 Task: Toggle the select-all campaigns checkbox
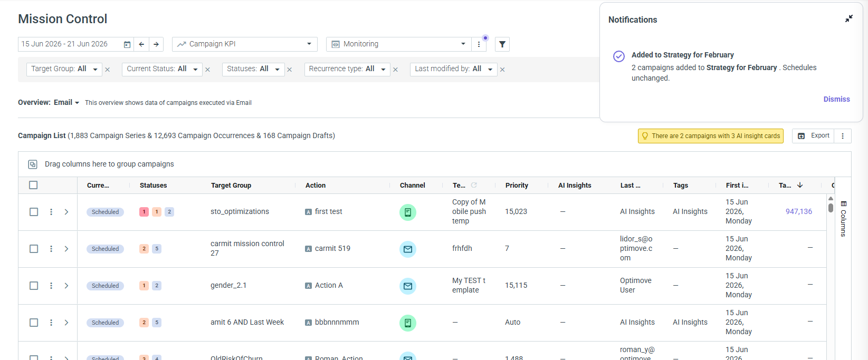point(34,185)
